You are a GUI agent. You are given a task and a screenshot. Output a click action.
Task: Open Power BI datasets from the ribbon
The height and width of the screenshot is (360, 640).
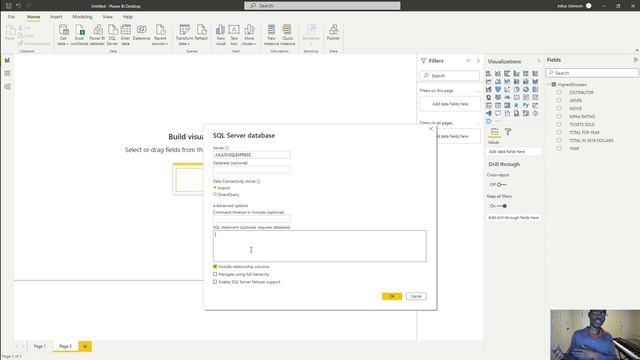(x=97, y=34)
